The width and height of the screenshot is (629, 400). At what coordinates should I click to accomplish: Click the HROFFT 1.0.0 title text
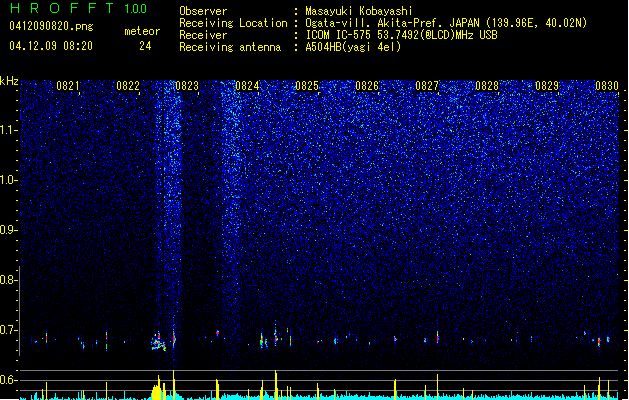tap(78, 8)
